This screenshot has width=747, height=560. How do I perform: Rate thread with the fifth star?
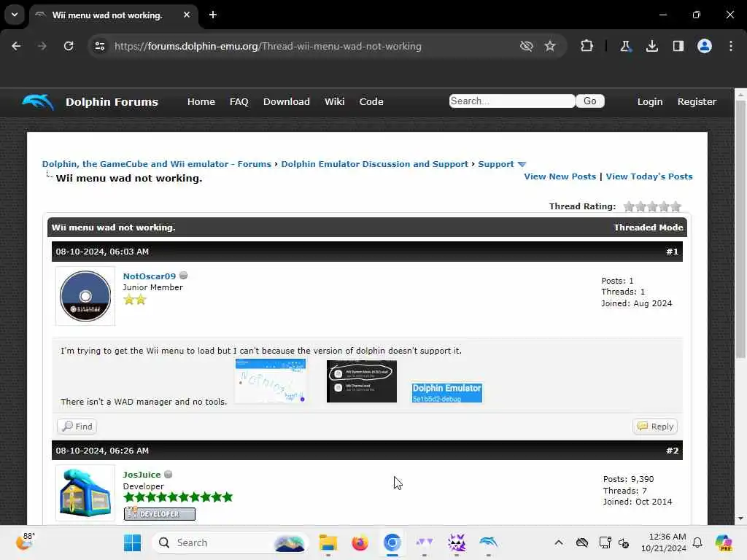pos(676,206)
